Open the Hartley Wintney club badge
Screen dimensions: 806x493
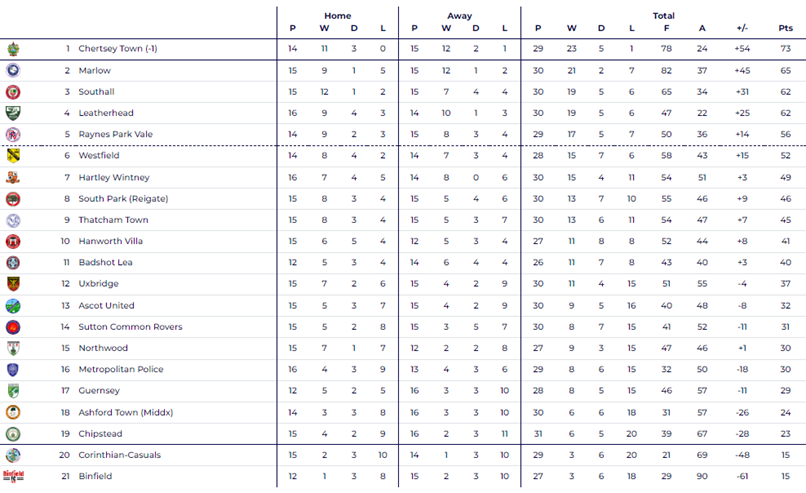13,177
